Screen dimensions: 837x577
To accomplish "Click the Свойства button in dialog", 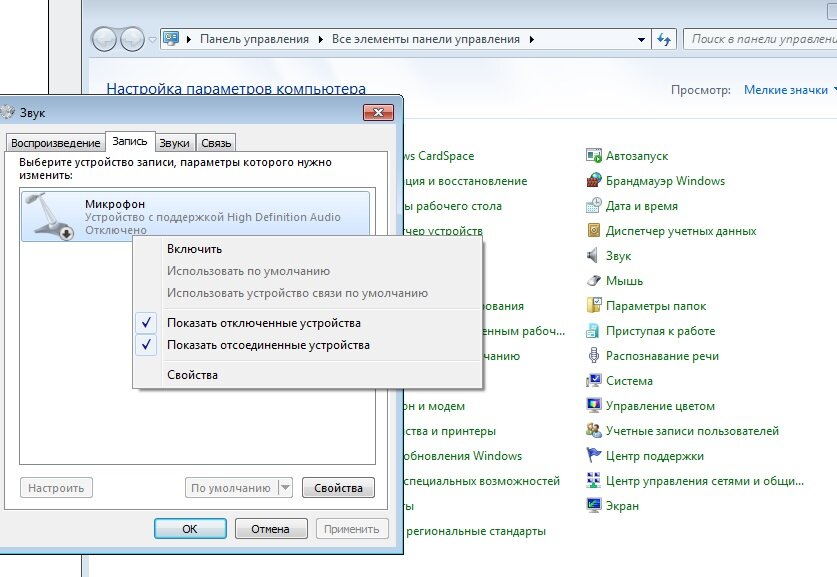I will click(338, 487).
